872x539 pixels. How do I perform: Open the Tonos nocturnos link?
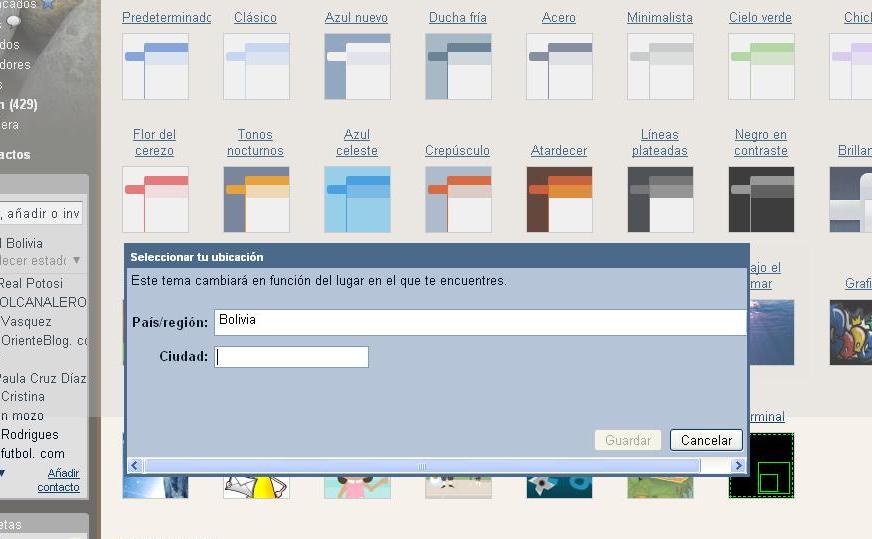tap(255, 142)
